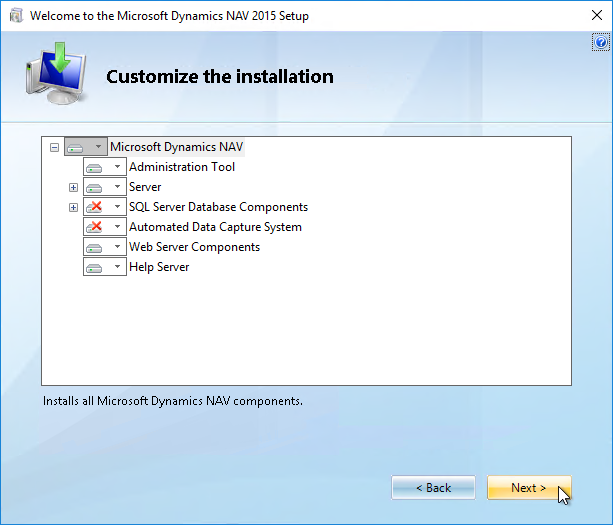Go back to the previous setup page
Image resolution: width=613 pixels, height=525 pixels.
tap(433, 487)
